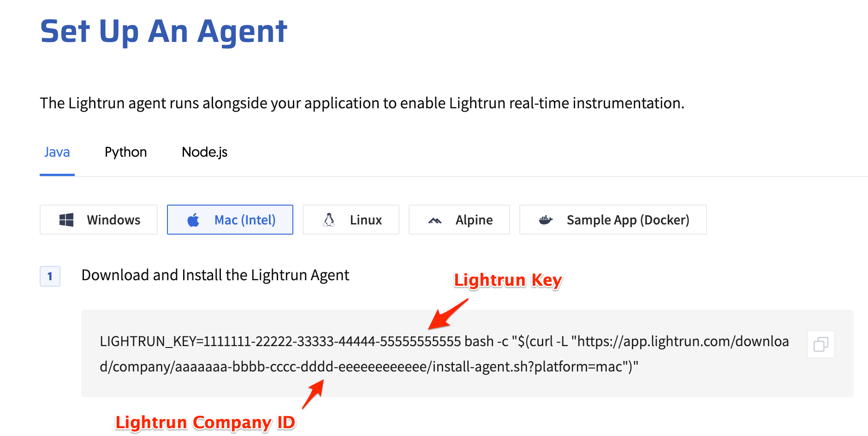Click the Apple logo on Mac (Intel)
Image resolution: width=868 pixels, height=436 pixels.
(193, 220)
